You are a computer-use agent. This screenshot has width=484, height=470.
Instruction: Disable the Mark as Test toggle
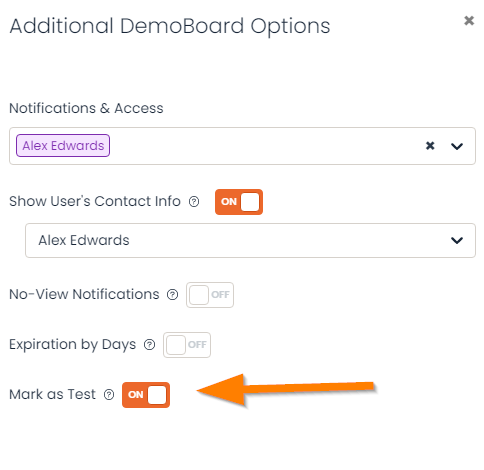146,395
